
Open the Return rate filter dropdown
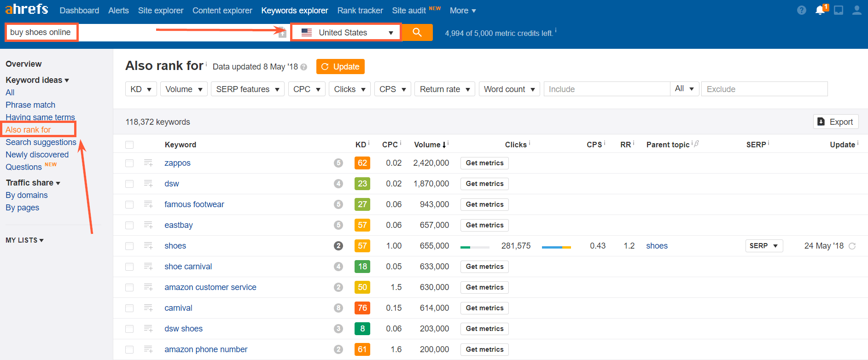(445, 89)
